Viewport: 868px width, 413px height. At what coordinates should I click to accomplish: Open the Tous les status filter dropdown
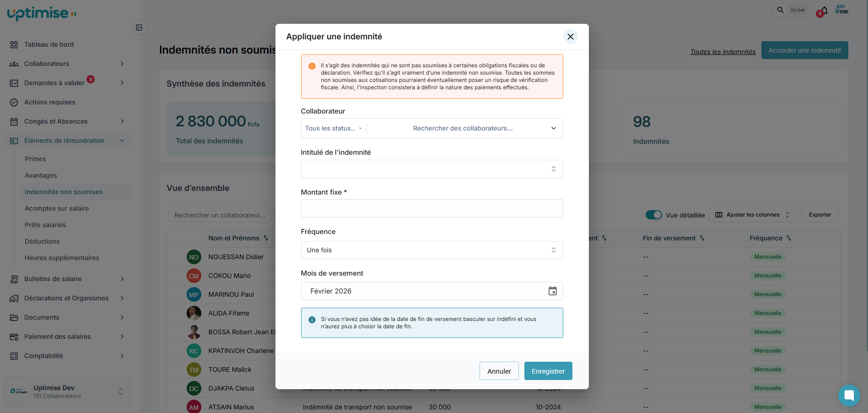point(334,128)
